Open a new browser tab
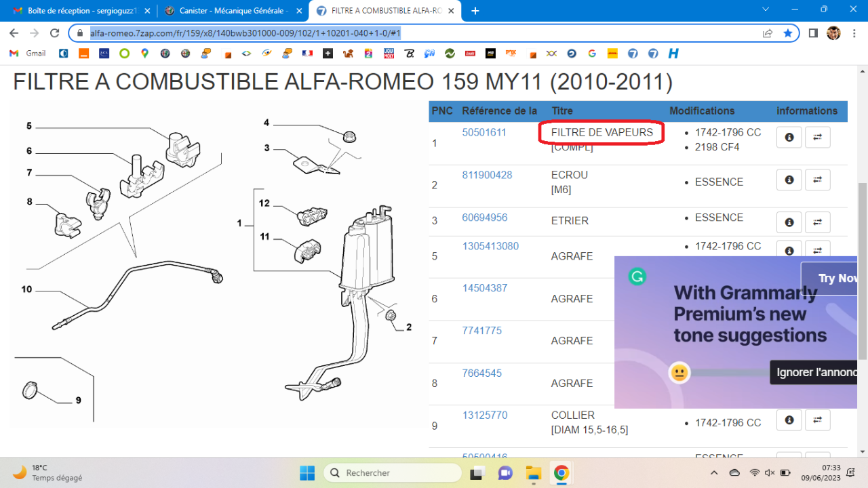868x488 pixels. tap(475, 11)
